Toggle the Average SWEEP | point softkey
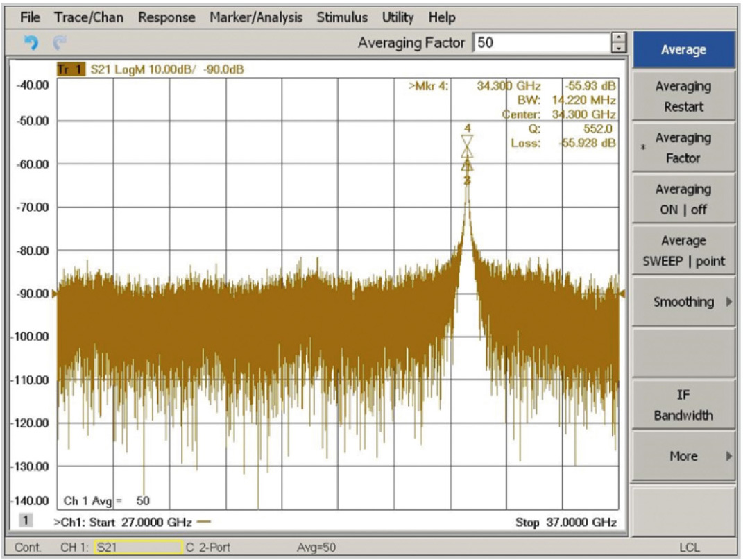Viewport: 743px width, 560px height. click(683, 251)
